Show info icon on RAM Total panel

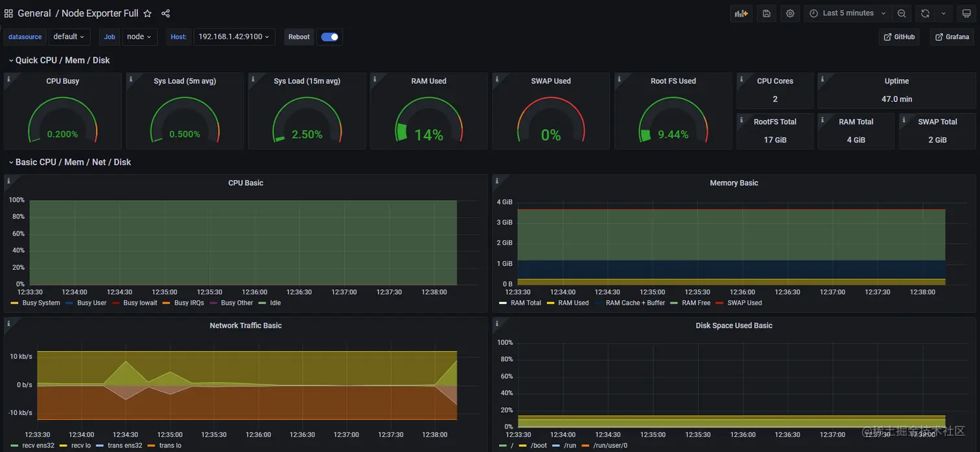822,119
